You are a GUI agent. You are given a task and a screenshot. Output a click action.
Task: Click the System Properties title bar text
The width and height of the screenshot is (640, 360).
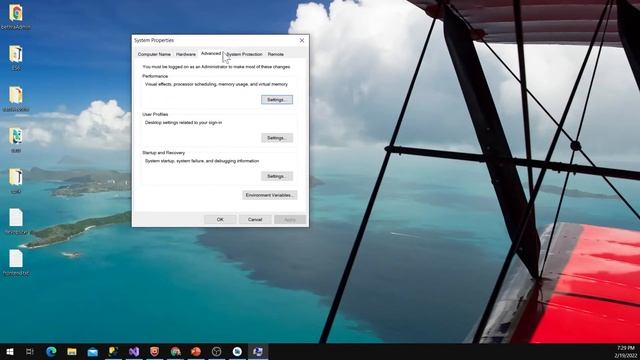point(154,40)
